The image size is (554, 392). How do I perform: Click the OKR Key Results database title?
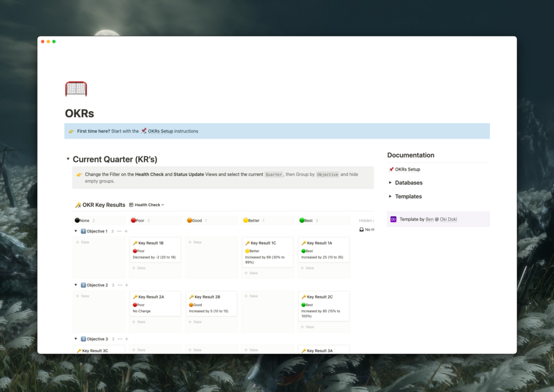pos(104,205)
